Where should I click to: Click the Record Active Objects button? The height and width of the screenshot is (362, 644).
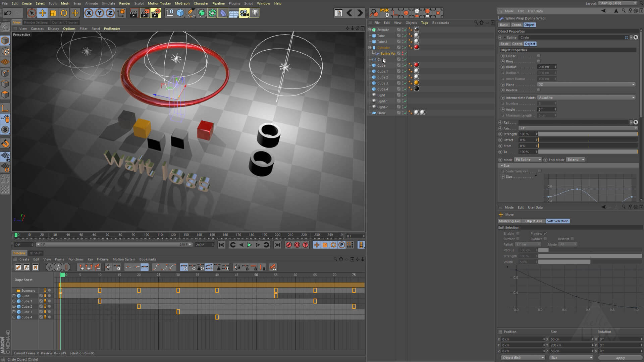288,245
